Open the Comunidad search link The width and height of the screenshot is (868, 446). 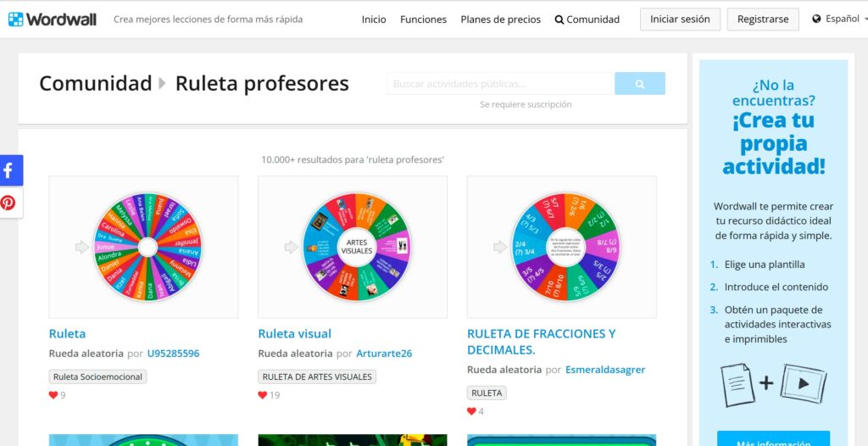587,20
